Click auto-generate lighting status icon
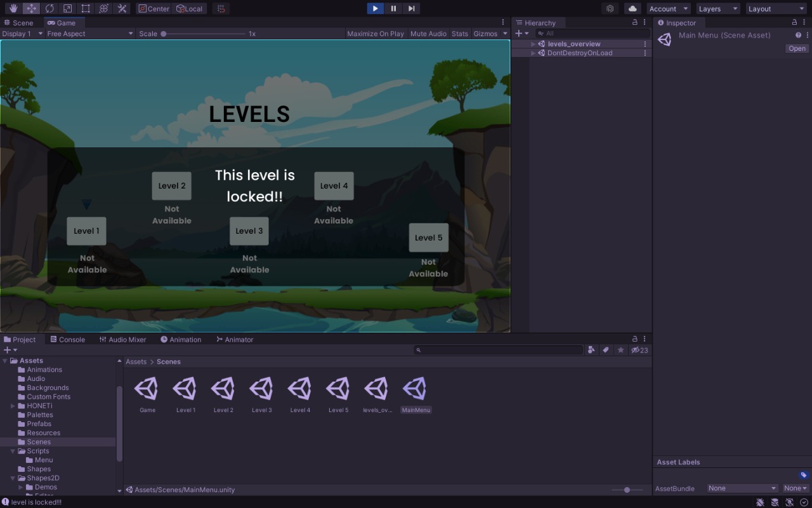 (789, 502)
